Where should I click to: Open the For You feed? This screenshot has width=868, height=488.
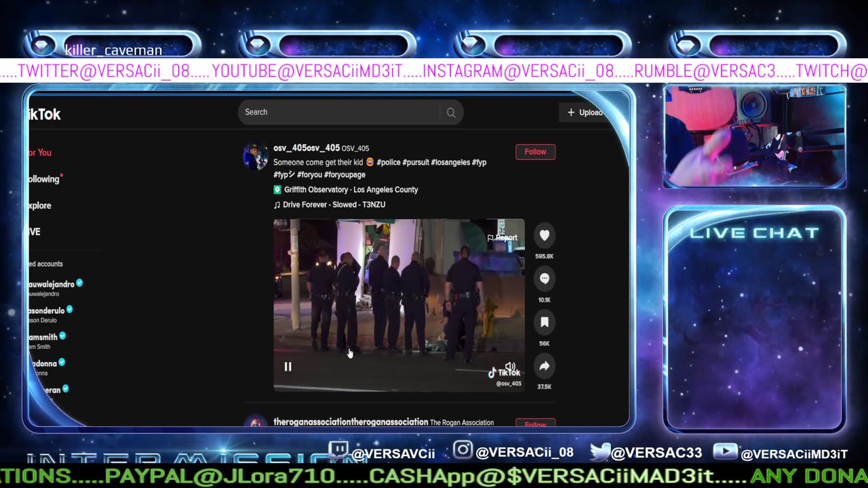point(40,152)
